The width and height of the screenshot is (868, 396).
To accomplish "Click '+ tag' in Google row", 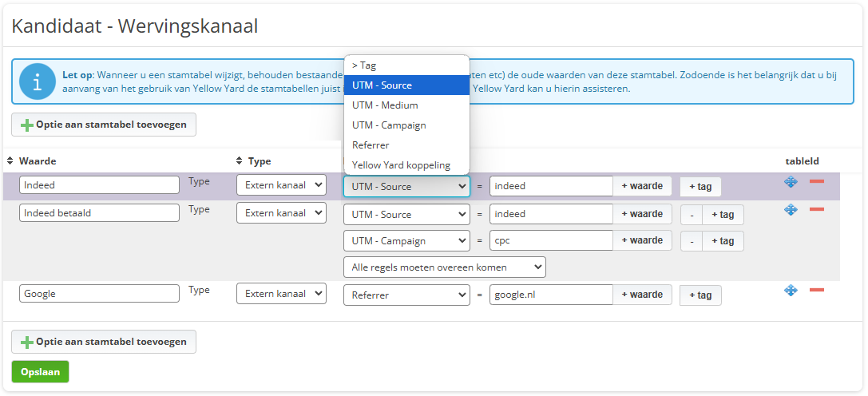I will point(700,295).
